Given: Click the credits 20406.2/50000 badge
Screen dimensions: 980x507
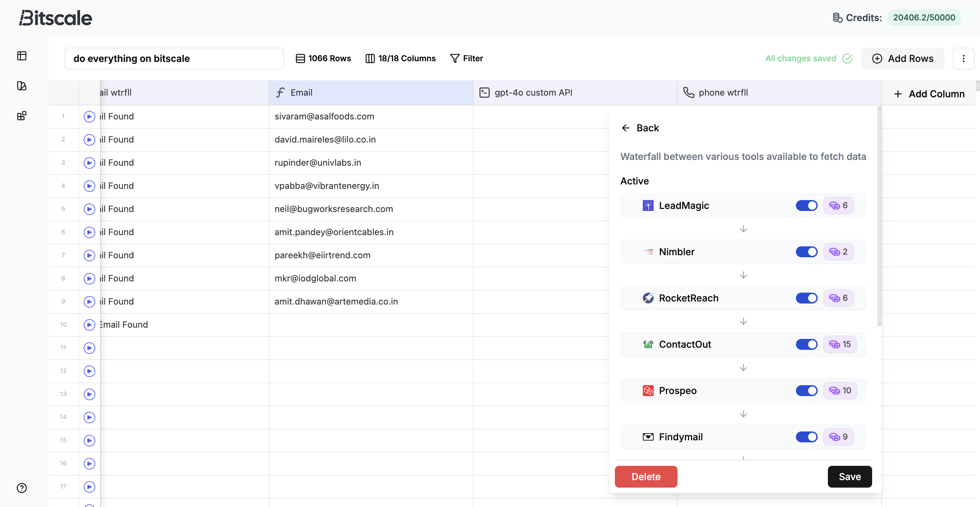Looking at the screenshot, I should [924, 17].
